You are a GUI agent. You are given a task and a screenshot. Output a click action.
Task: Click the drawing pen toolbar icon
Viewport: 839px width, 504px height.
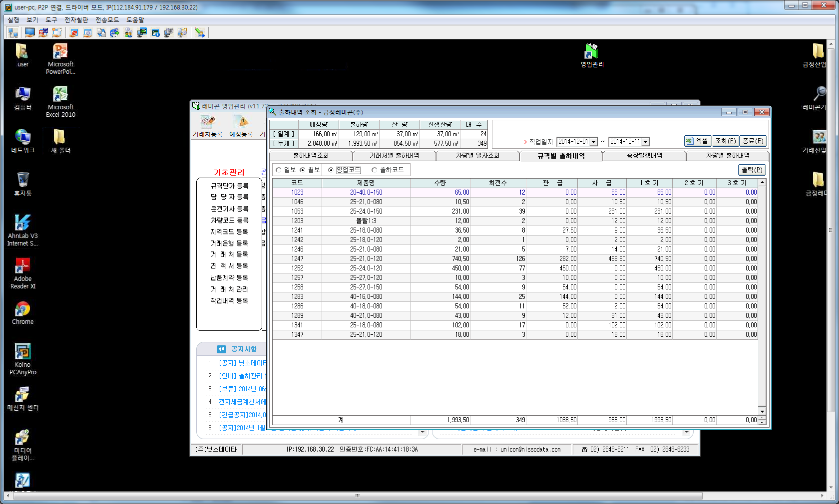pyautogui.click(x=200, y=32)
